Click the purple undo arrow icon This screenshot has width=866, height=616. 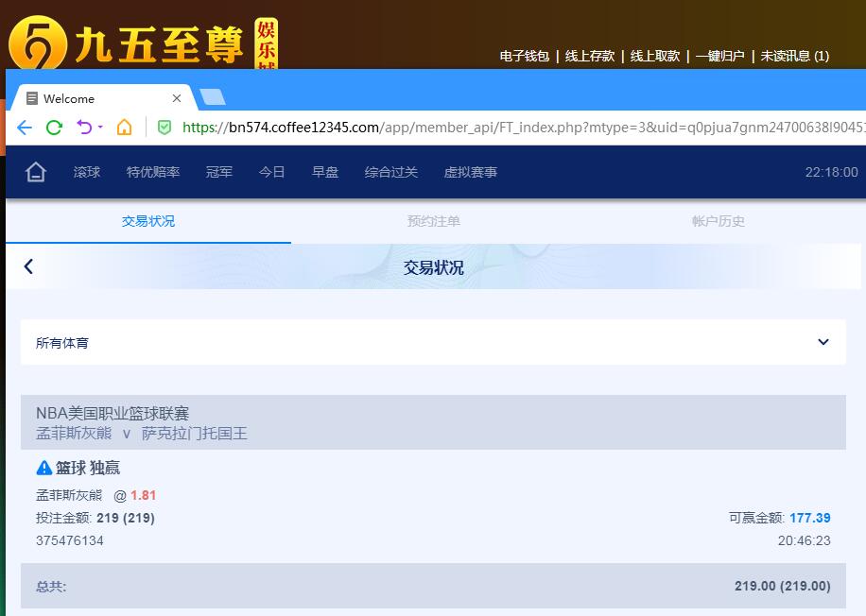tap(84, 127)
